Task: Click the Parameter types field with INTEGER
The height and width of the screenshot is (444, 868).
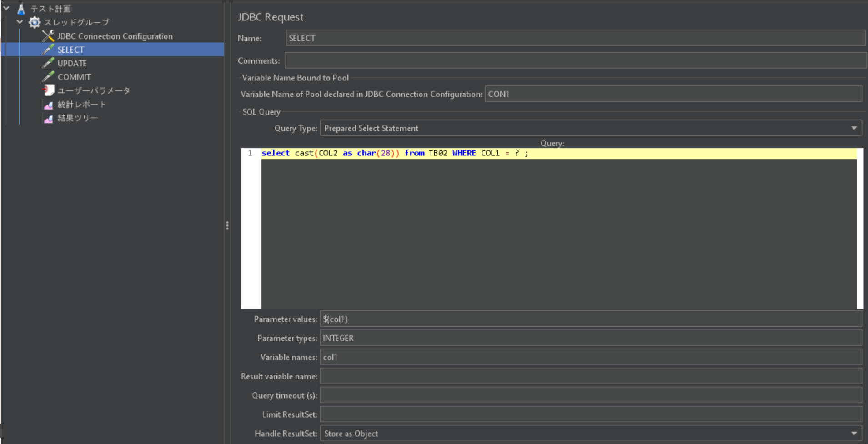Action: tap(591, 338)
